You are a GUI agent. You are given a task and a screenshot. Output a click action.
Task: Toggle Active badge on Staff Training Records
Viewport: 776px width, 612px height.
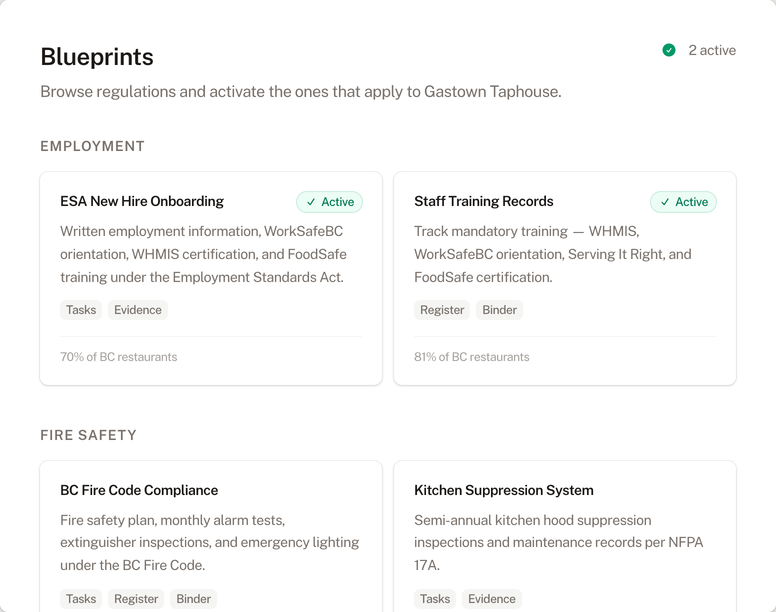(x=683, y=202)
